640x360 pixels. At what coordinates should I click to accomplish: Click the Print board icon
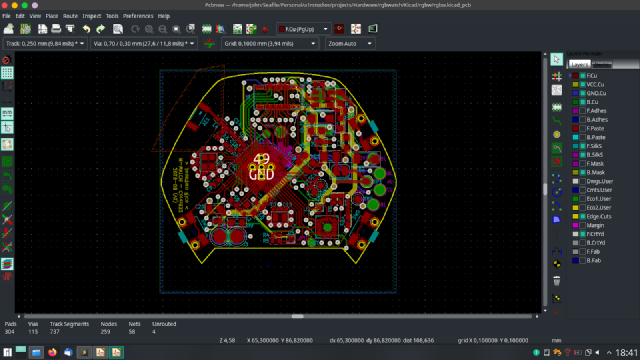56,29
